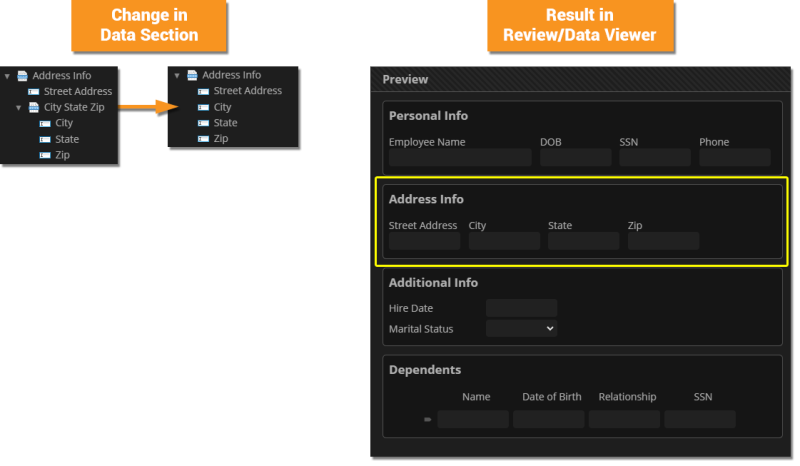Collapse the City State Zip section node

pyautogui.click(x=18, y=108)
